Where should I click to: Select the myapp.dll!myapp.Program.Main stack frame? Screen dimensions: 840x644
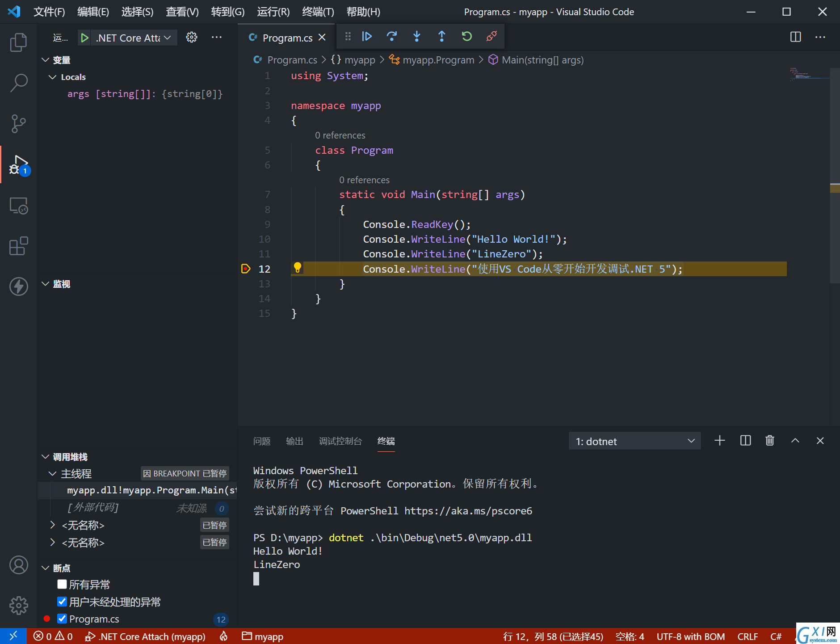(137, 490)
